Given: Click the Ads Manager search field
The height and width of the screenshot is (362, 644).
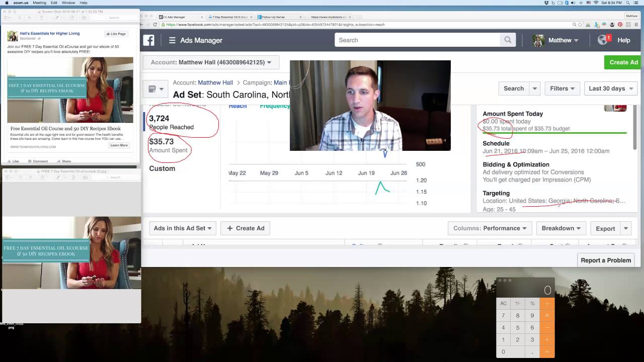Looking at the screenshot, I should (418, 40).
